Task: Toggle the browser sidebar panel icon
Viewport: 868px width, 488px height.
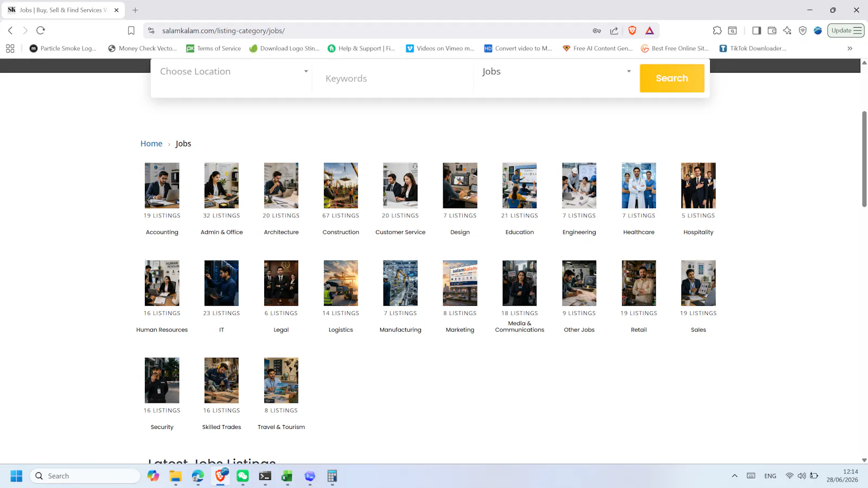Action: pos(756,30)
